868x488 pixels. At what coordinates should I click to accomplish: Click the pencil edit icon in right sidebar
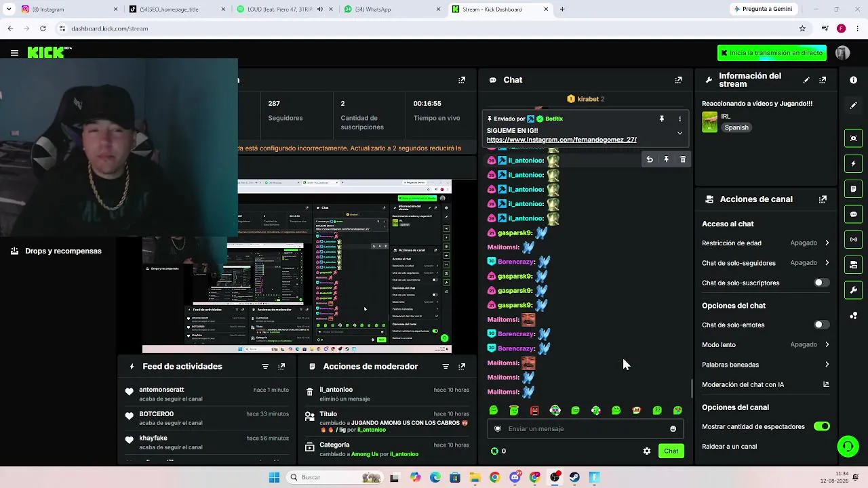click(x=853, y=105)
